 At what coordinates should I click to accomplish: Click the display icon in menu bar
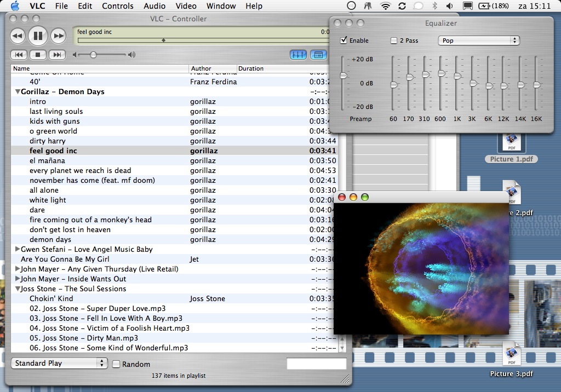(x=467, y=5)
